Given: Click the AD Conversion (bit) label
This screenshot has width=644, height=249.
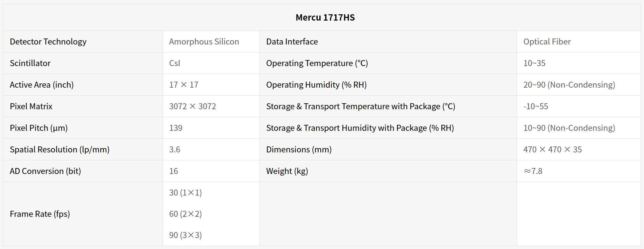Looking at the screenshot, I should point(46,171).
